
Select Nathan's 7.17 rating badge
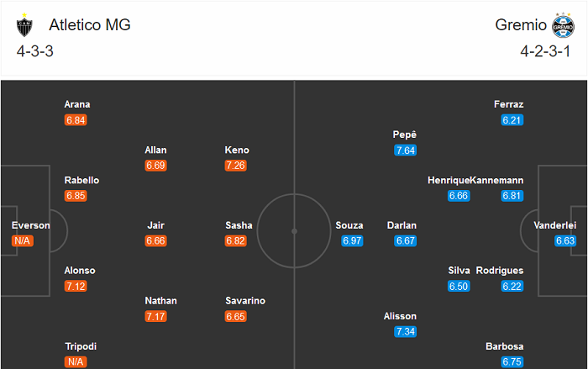click(x=156, y=317)
